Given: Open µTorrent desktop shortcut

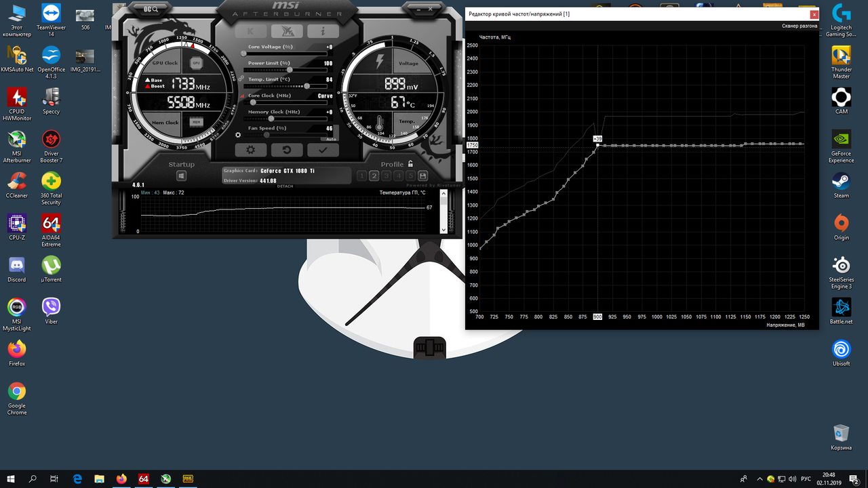Looking at the screenshot, I should pos(51,269).
